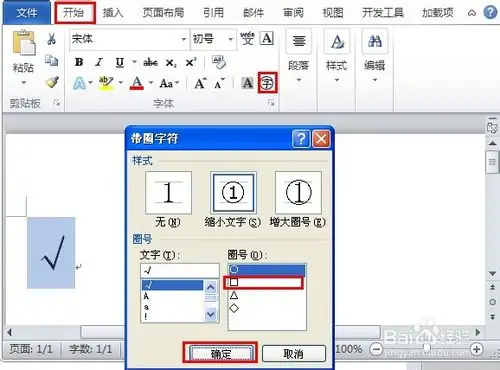500x370 pixels.
Task: Open Change Case Aa dropdown
Action: [169, 83]
